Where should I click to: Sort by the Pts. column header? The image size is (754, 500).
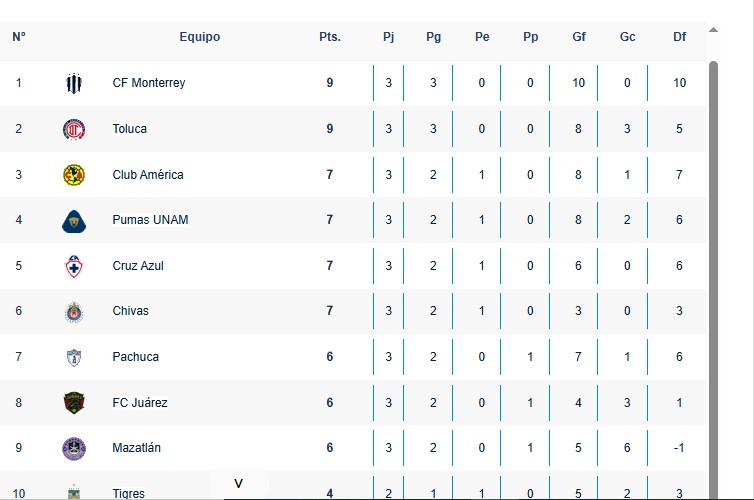330,37
